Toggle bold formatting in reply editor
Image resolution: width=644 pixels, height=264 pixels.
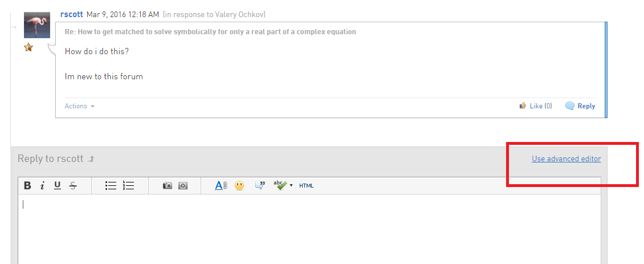point(27,185)
